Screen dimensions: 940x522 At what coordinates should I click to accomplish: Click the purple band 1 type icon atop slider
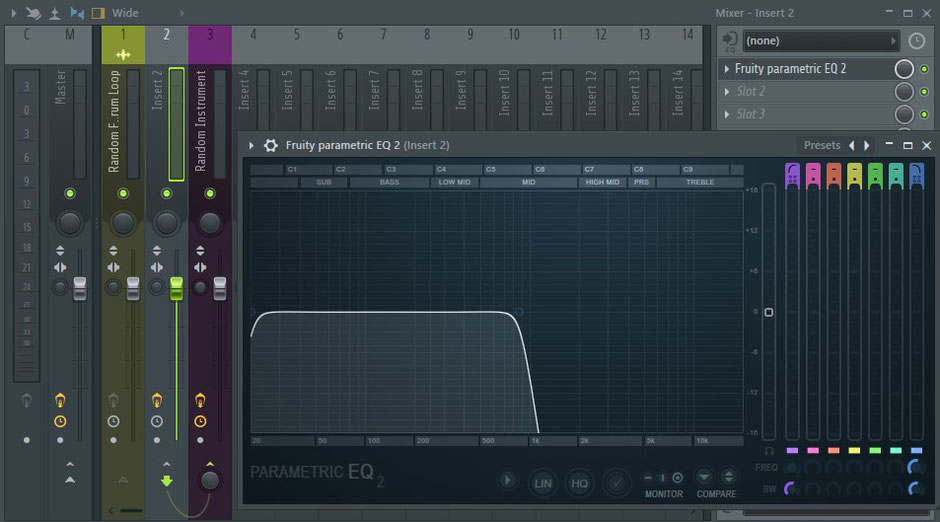[x=792, y=174]
